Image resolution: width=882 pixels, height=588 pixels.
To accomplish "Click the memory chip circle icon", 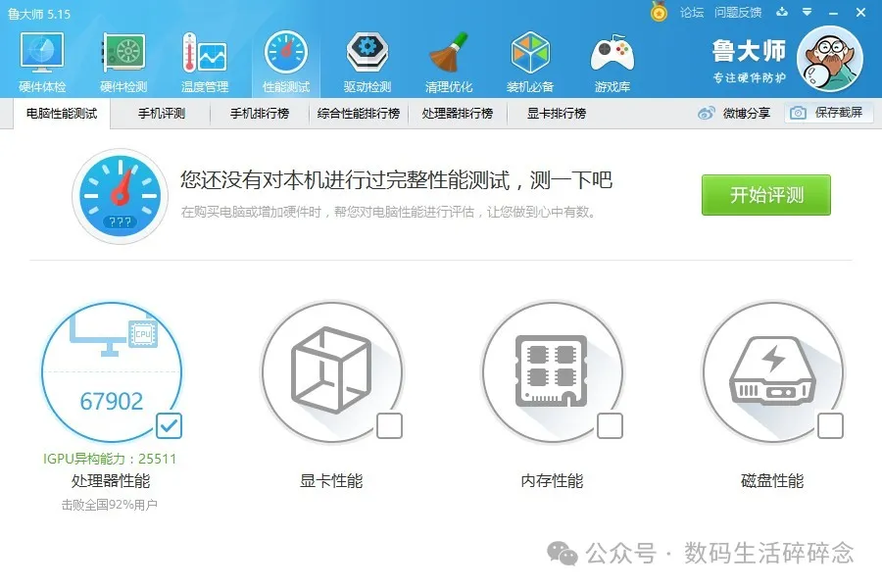I will point(553,371).
